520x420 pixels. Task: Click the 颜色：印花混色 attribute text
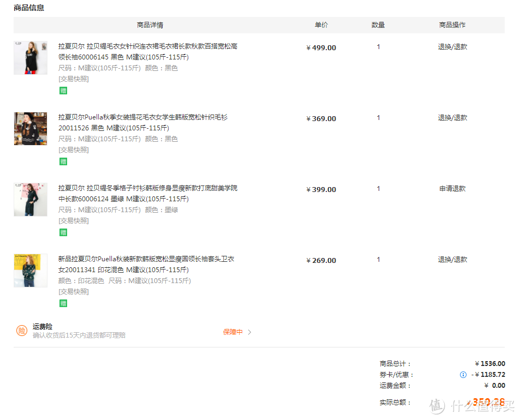(x=81, y=281)
